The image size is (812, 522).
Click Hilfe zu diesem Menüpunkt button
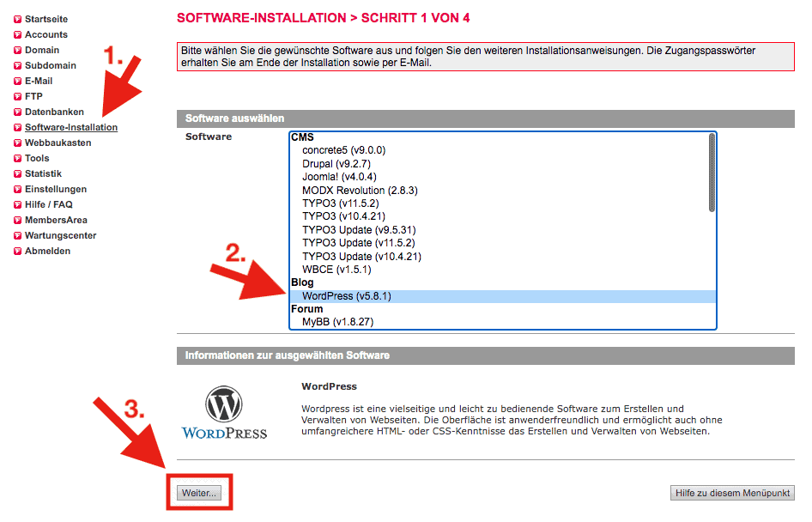click(732, 493)
